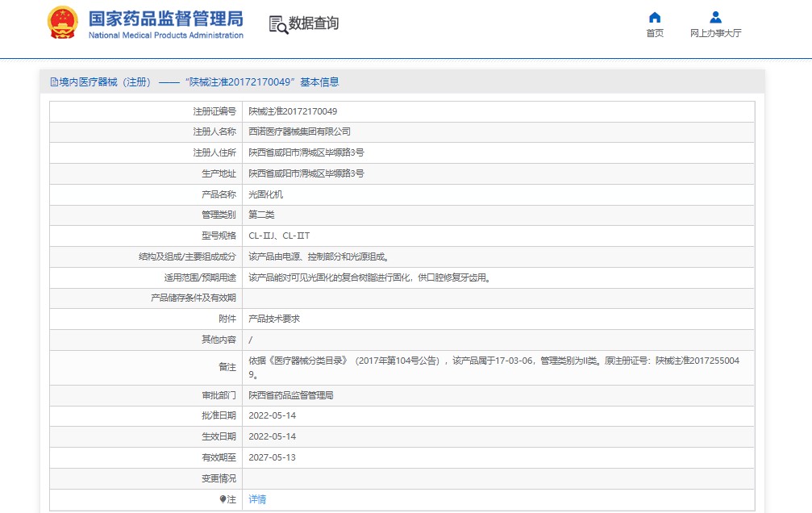The width and height of the screenshot is (812, 513).
Task: Click the 注册人名称 label
Action: 214,131
